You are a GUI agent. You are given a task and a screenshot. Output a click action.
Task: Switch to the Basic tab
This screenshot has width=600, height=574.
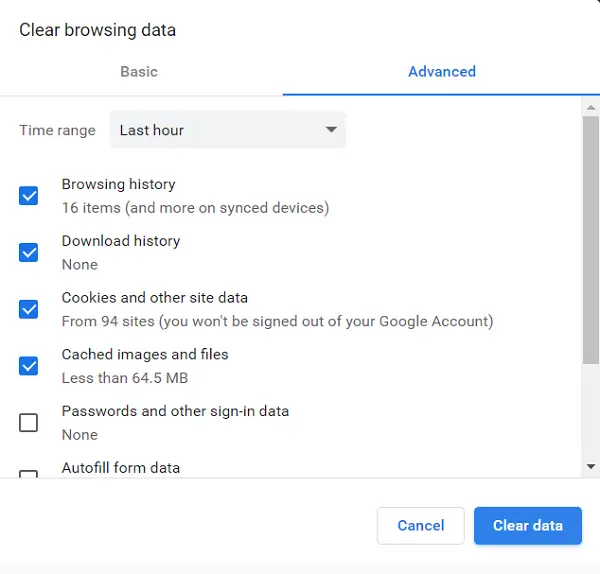[x=139, y=72]
